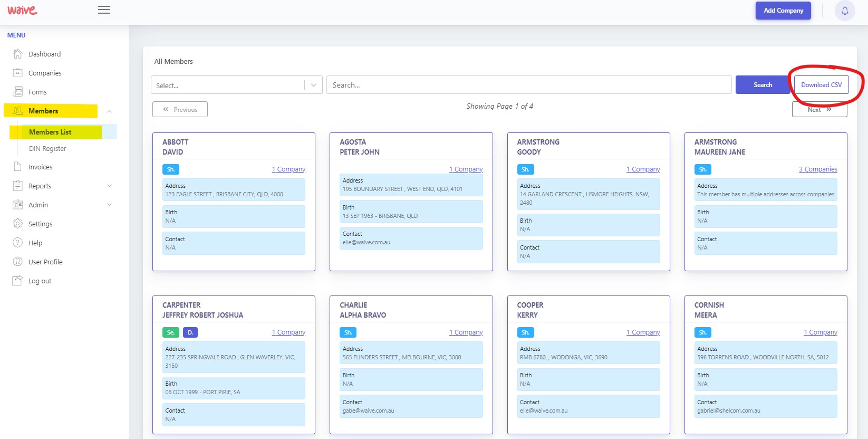Click the Invoices document icon

click(x=17, y=167)
